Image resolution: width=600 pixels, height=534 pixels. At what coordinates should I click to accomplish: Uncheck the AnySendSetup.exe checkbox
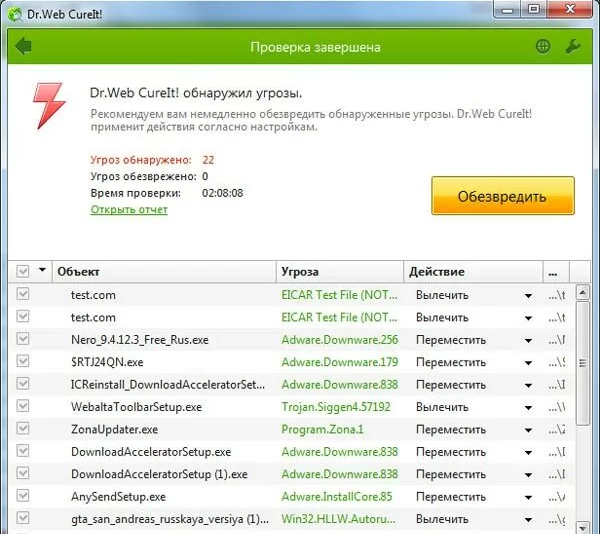(x=23, y=496)
